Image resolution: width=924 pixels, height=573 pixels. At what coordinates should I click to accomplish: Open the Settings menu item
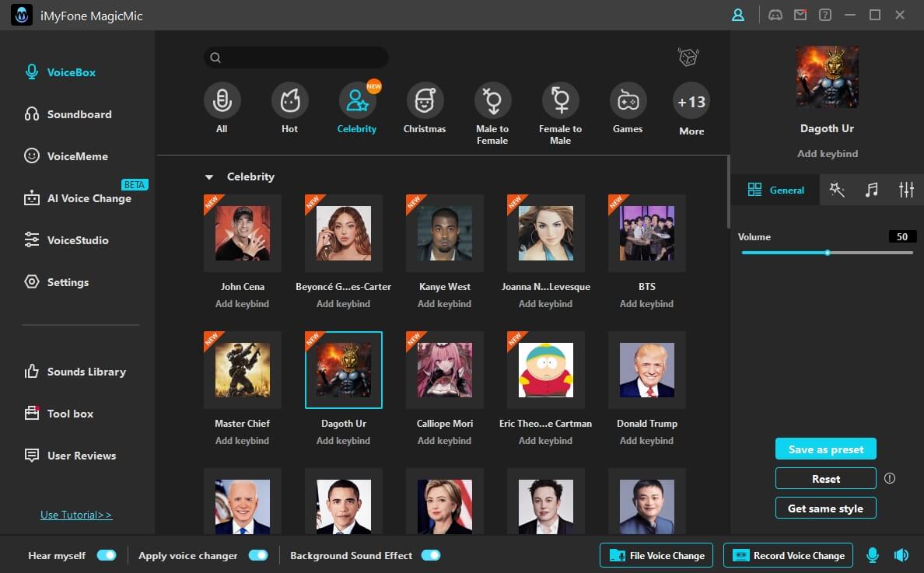[57, 282]
